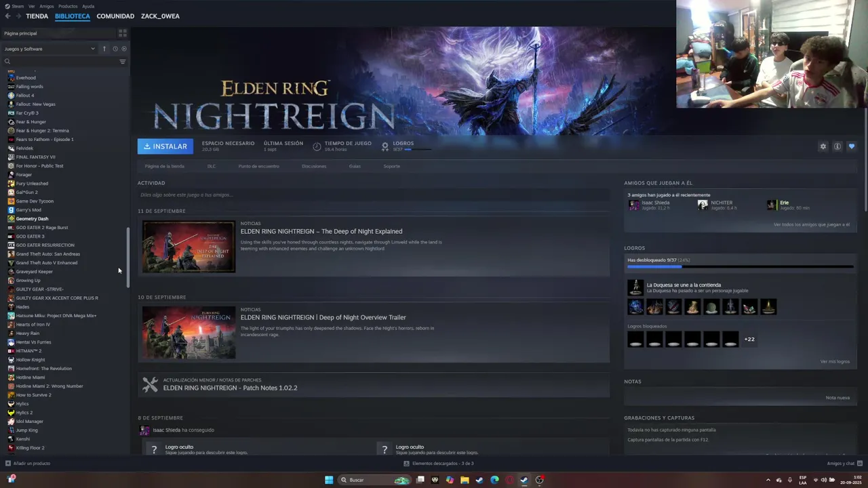Open 'Elementos descargados - 3 de 3' status
This screenshot has height=488, width=868.
(438, 464)
